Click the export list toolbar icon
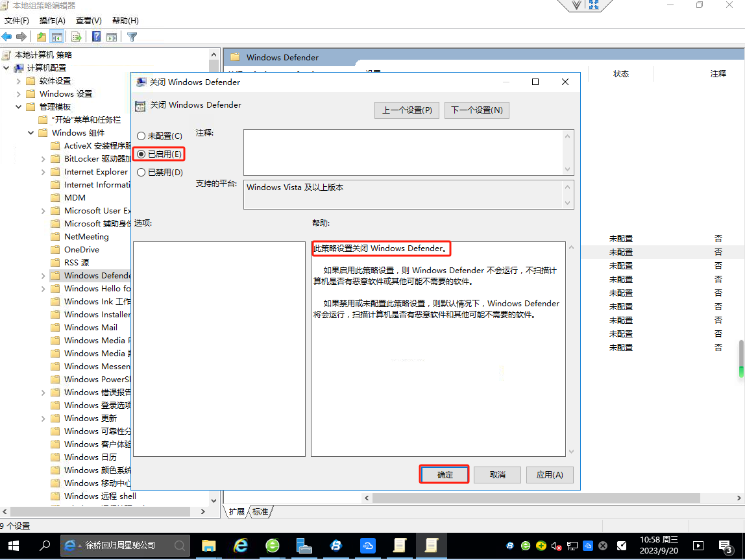Screen dimensions: 745x560 click(76, 36)
